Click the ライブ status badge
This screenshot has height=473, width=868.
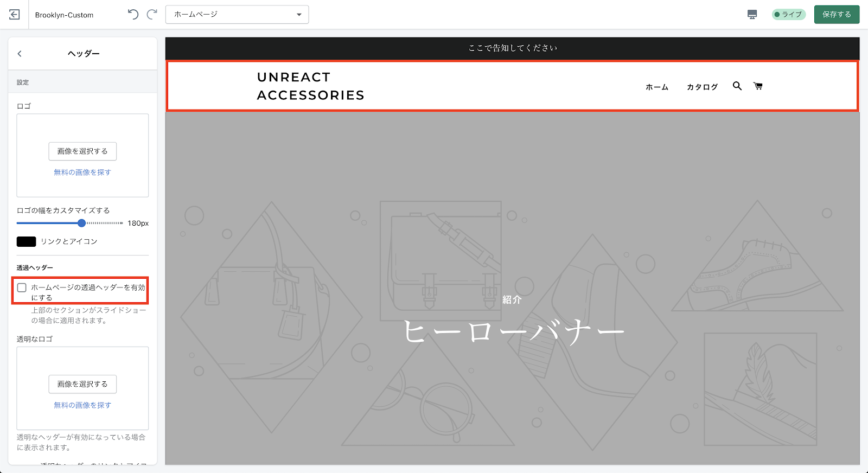pos(788,15)
